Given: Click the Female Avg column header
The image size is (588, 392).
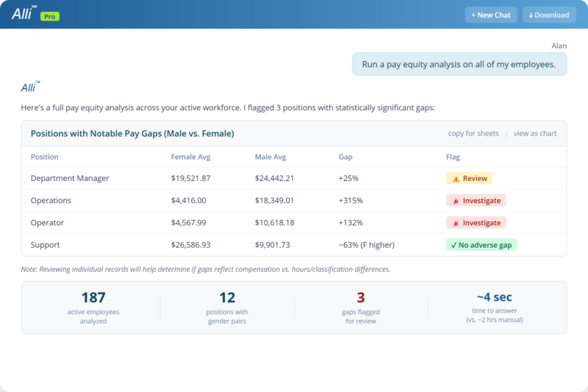Looking at the screenshot, I should tap(190, 157).
